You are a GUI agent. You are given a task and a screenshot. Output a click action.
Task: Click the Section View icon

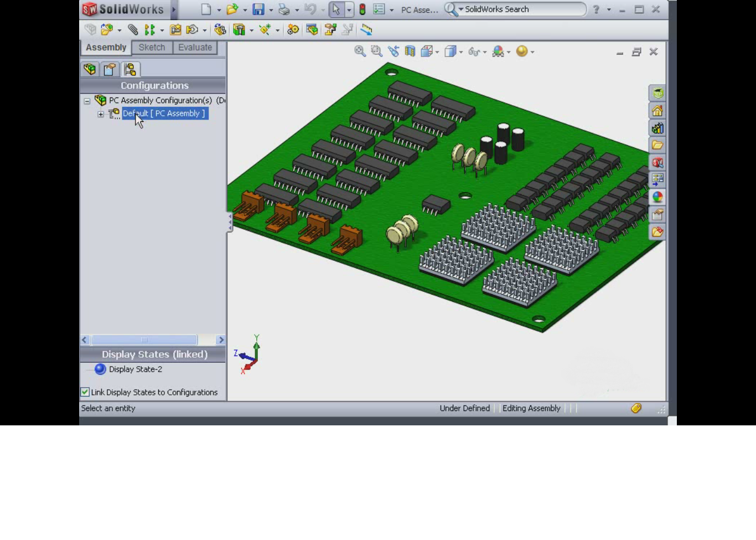(410, 52)
